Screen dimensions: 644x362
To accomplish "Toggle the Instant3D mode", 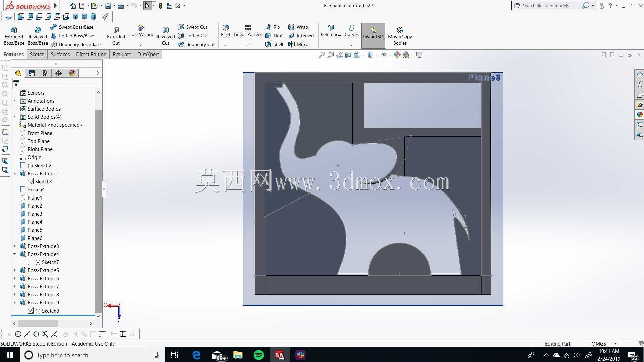I will [373, 36].
